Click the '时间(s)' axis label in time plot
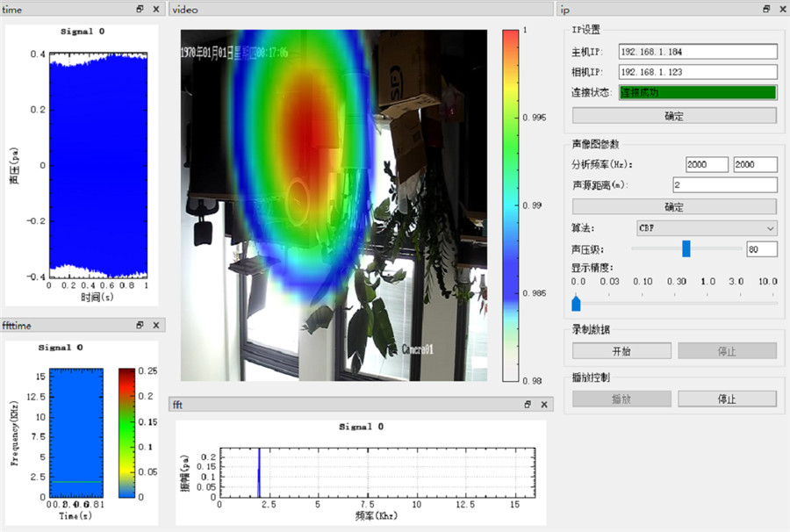790x532 pixels. 97,298
